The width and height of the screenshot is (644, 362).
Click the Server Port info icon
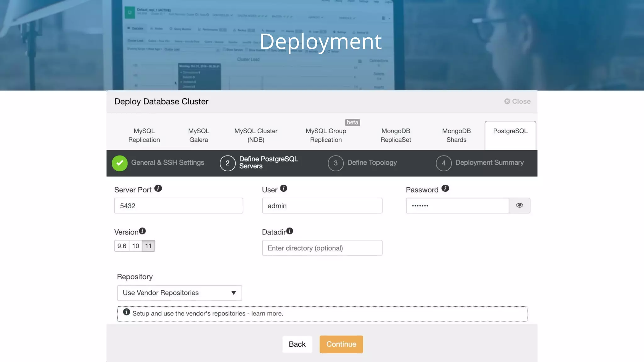[158, 188]
